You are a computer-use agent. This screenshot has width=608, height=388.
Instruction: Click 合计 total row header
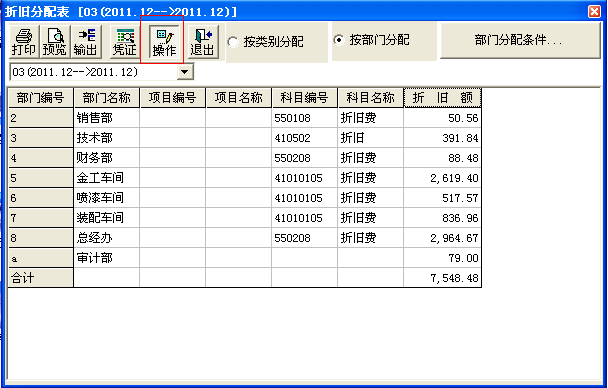(x=41, y=278)
